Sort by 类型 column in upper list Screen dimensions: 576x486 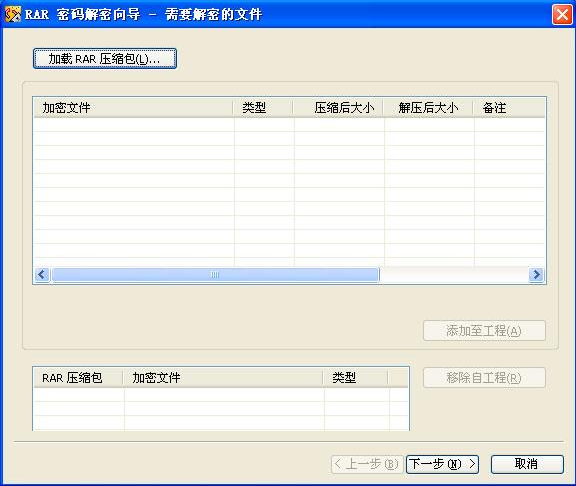[x=263, y=108]
